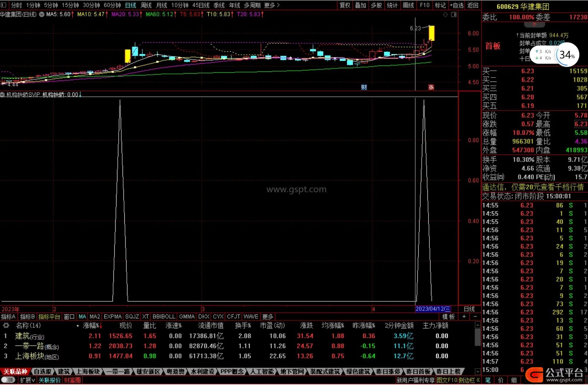Click the minus icon to remove indicator panel

475,317
